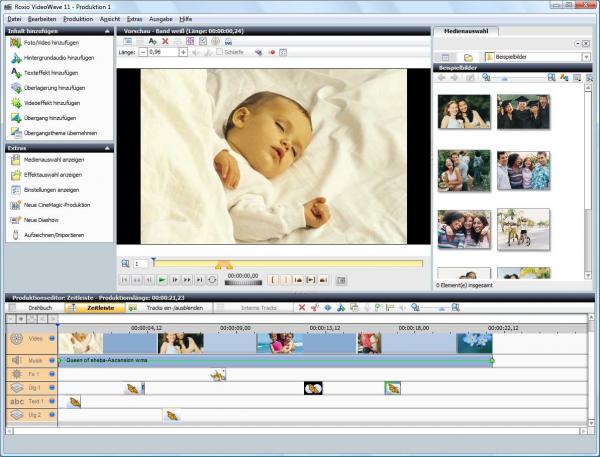
Task: Click the loop playback icon in preview controls
Action: tap(212, 280)
